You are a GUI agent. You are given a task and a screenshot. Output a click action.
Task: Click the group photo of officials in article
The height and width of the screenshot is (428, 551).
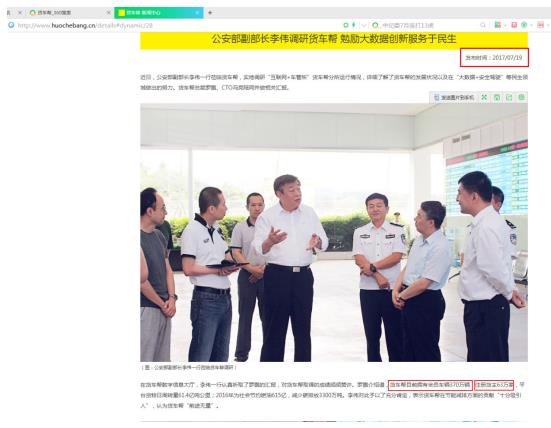tap(334, 232)
